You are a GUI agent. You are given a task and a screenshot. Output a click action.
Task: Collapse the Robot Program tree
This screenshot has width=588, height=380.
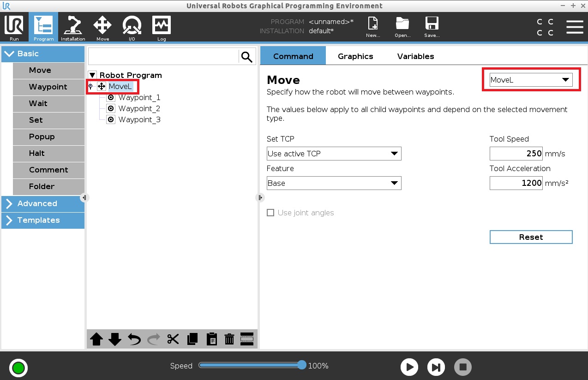tap(93, 75)
